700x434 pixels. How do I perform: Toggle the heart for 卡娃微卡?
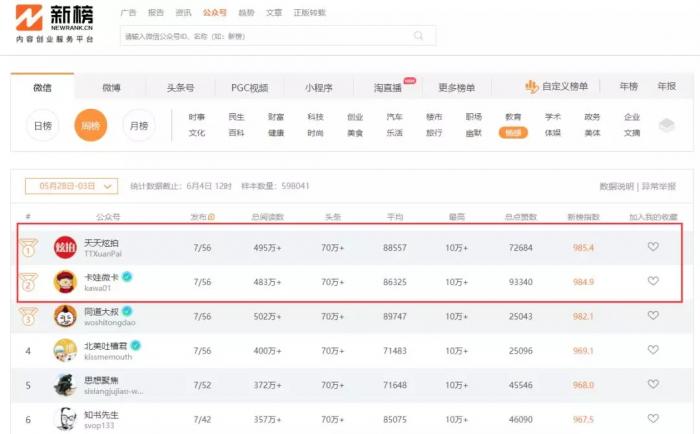point(653,281)
